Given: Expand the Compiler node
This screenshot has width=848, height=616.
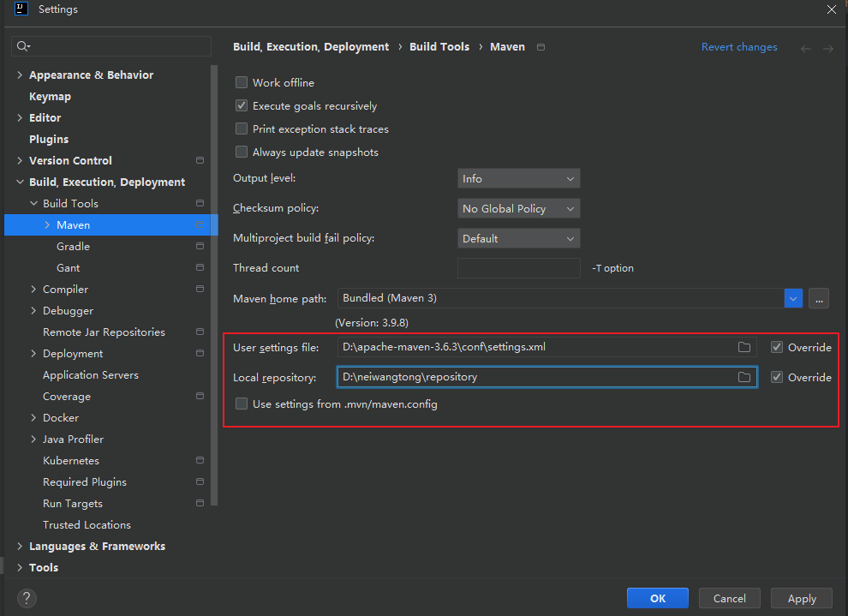Looking at the screenshot, I should tap(33, 289).
